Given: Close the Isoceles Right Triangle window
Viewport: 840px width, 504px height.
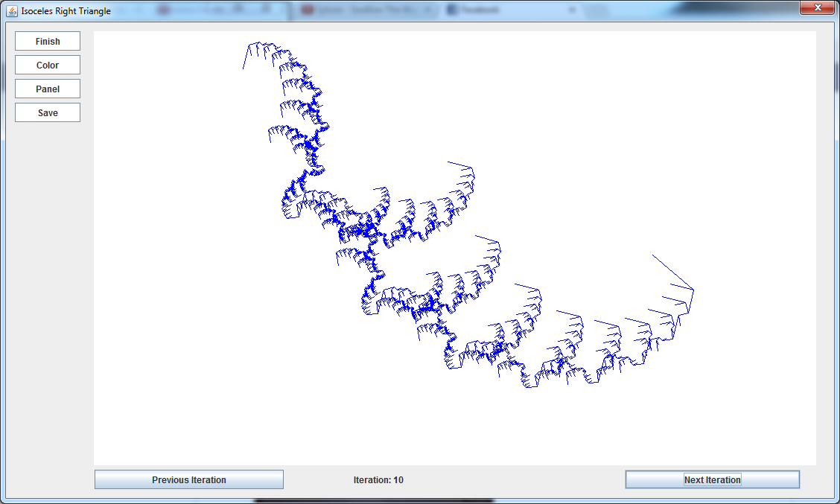Looking at the screenshot, I should click(x=817, y=8).
